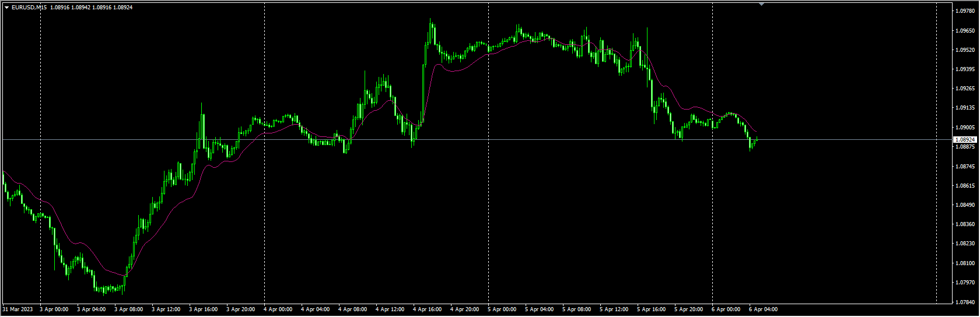Screen dimensions: 980x317
Task: Click the 1.07970 price scale label
Action: click(x=966, y=283)
